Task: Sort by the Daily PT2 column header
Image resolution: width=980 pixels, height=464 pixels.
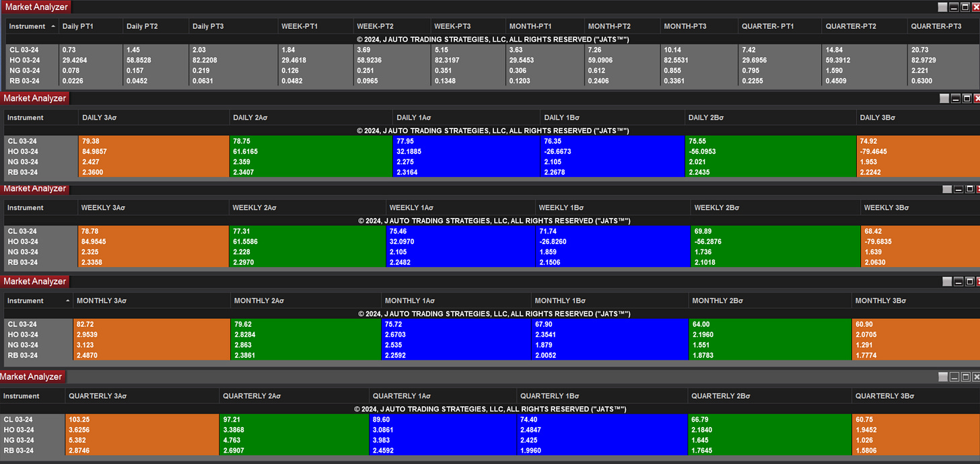Action: pos(155,26)
